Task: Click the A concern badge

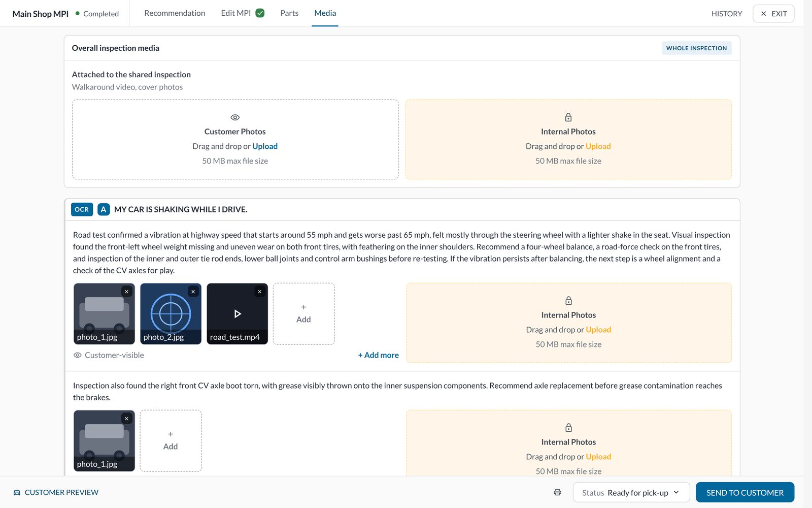Action: [x=104, y=209]
